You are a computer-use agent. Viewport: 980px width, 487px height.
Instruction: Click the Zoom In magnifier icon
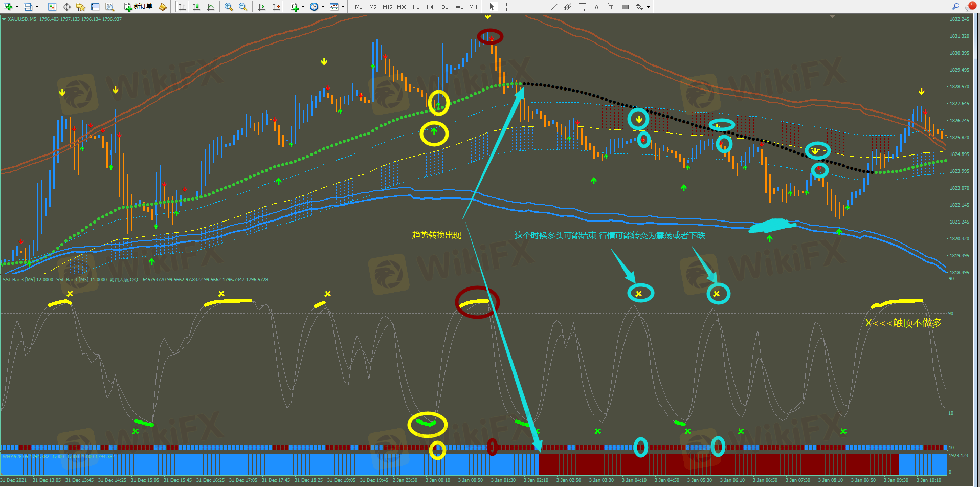coord(228,7)
